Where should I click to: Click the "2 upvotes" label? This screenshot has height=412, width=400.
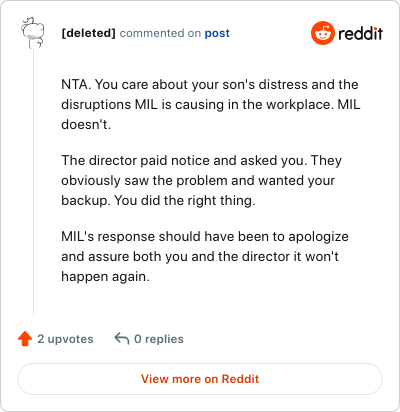(65, 339)
